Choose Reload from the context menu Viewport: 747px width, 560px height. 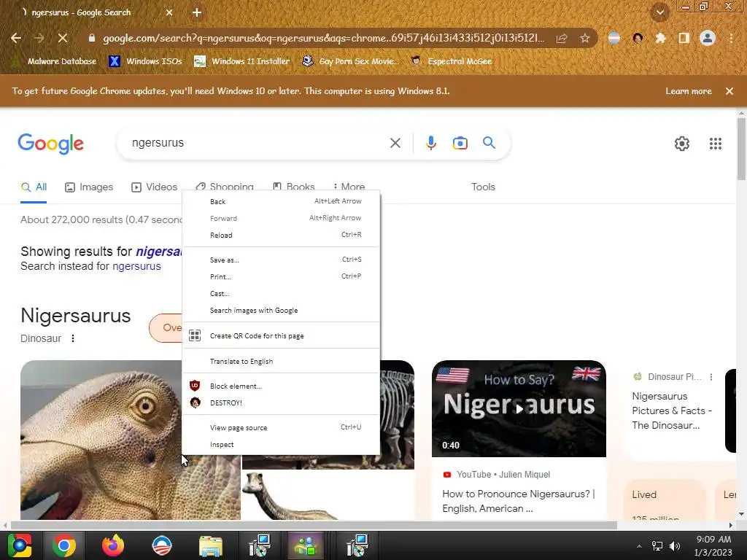pyautogui.click(x=281, y=235)
